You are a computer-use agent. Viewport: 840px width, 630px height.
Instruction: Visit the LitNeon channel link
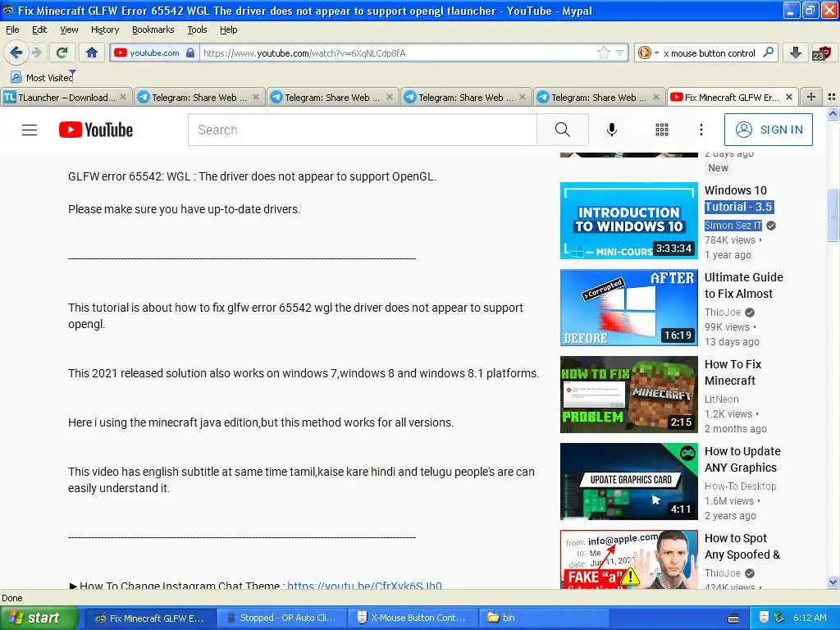click(x=722, y=399)
